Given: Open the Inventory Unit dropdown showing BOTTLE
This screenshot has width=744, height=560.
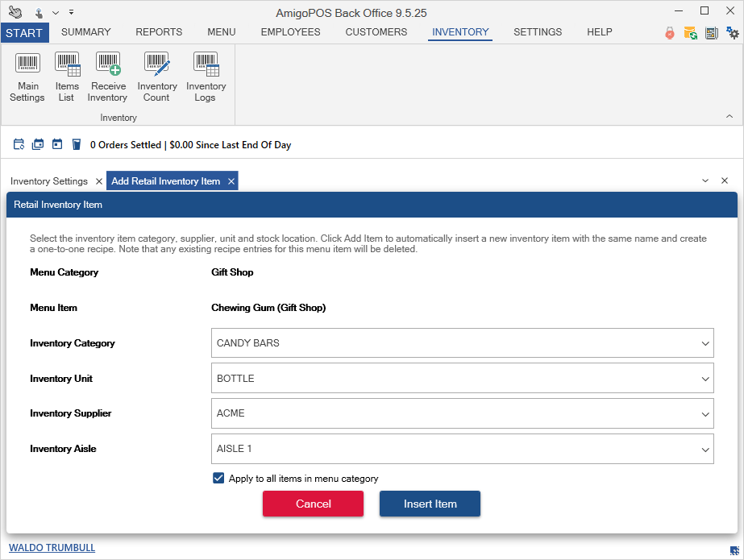Looking at the screenshot, I should pos(462,378).
